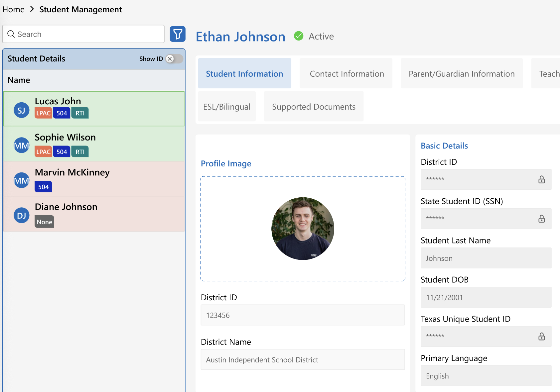The width and height of the screenshot is (560, 392).
Task: Click the Search input field
Action: pos(83,34)
